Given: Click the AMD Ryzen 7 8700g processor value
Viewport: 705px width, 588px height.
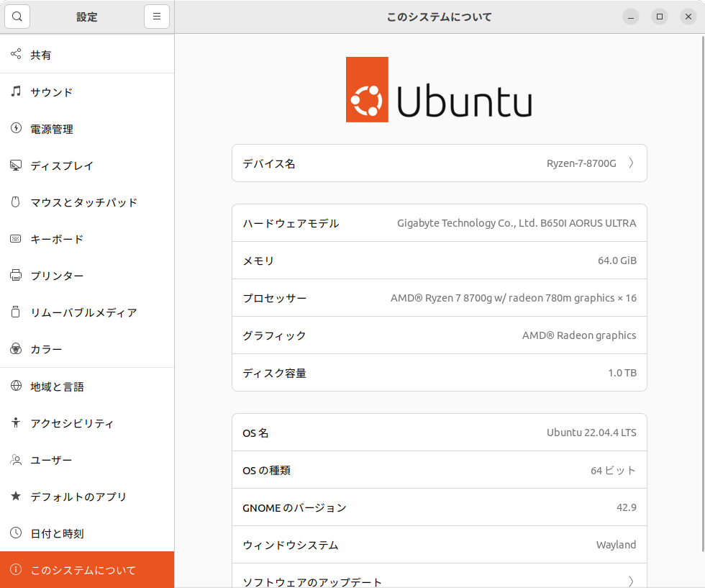Looking at the screenshot, I should click(514, 298).
